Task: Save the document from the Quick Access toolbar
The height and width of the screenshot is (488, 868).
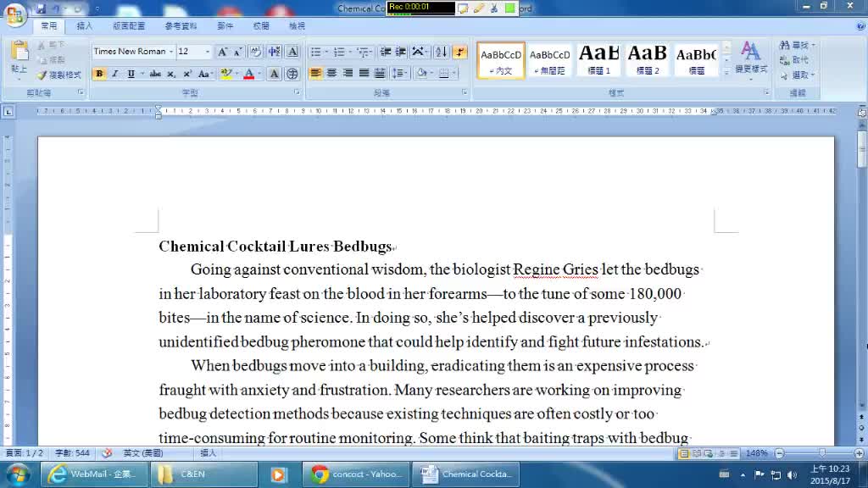Action: click(x=41, y=8)
